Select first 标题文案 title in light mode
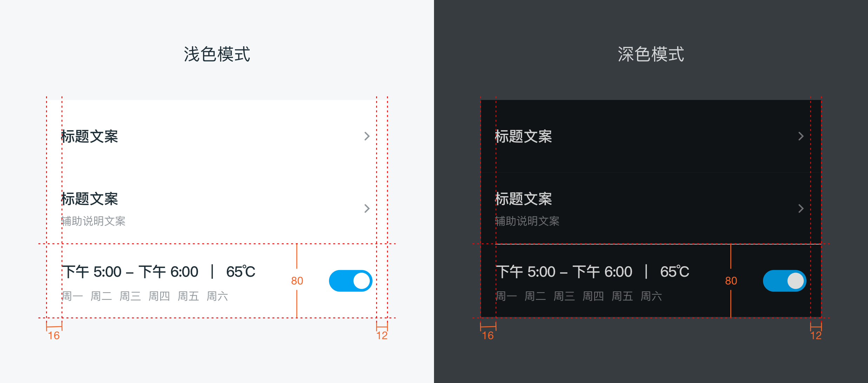Viewport: 868px width, 383px height. coord(90,136)
